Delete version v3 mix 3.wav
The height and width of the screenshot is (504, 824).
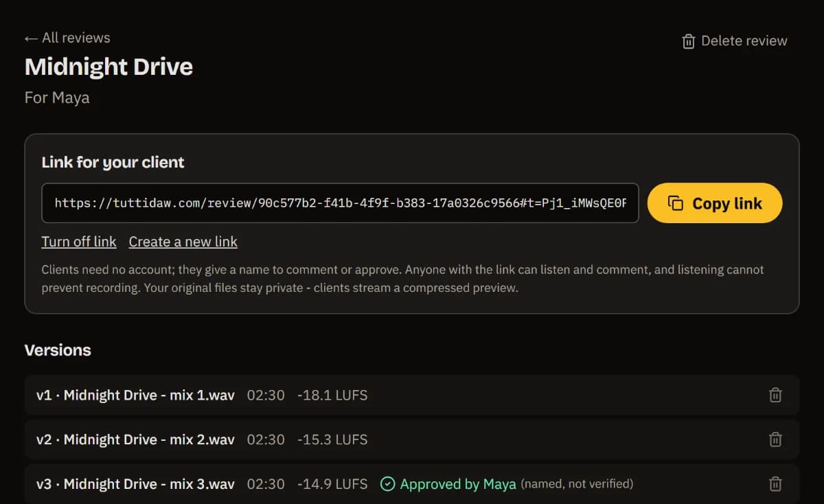(x=775, y=484)
